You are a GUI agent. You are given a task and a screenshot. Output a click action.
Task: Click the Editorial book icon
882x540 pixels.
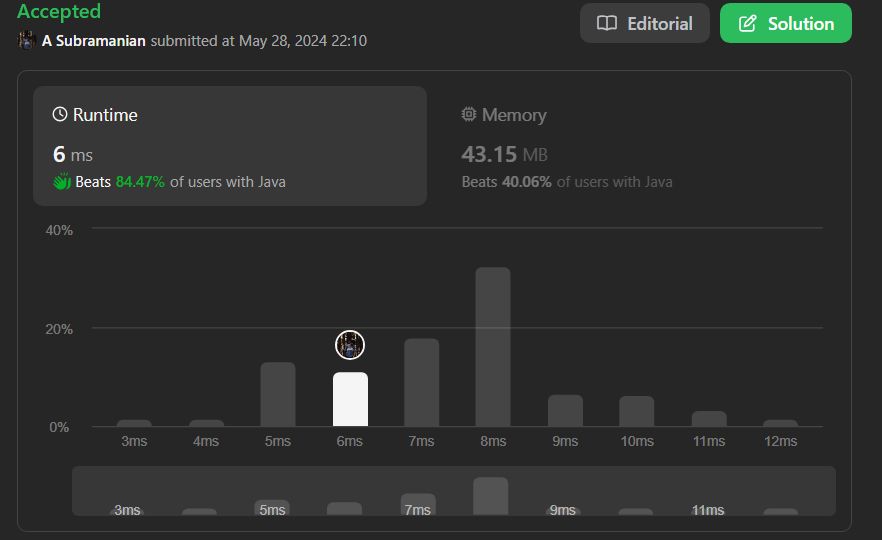pos(606,24)
